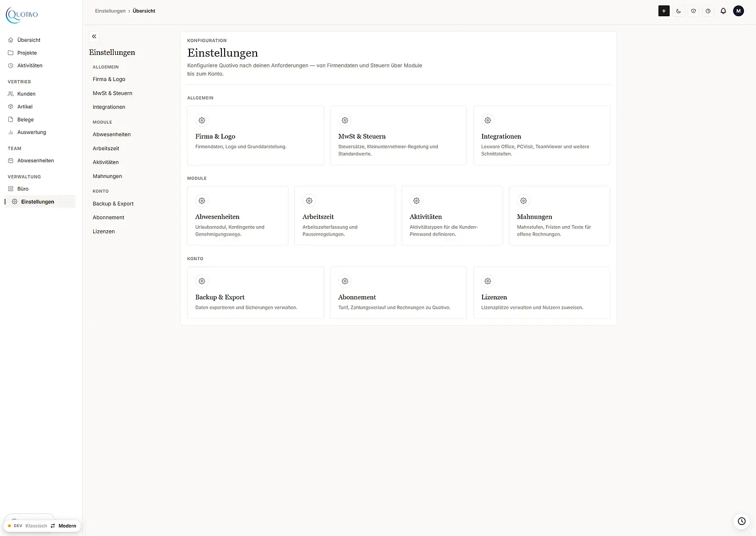Open notifications bell
This screenshot has width=756, height=536.
(723, 11)
